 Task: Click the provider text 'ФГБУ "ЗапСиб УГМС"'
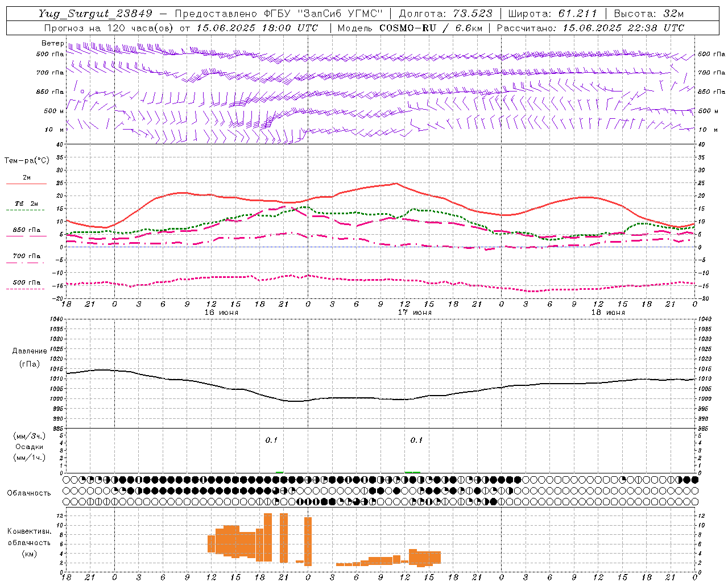click(x=323, y=14)
